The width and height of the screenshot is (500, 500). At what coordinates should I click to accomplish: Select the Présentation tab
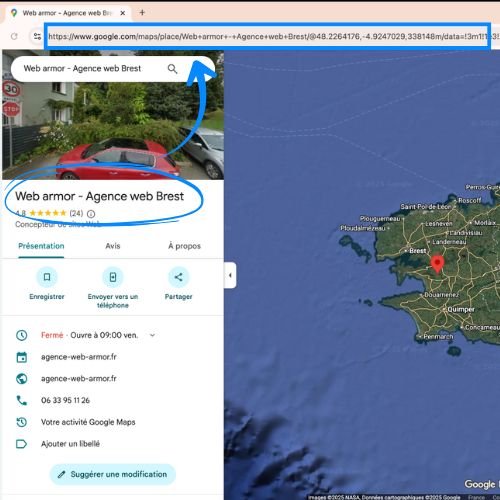point(41,246)
